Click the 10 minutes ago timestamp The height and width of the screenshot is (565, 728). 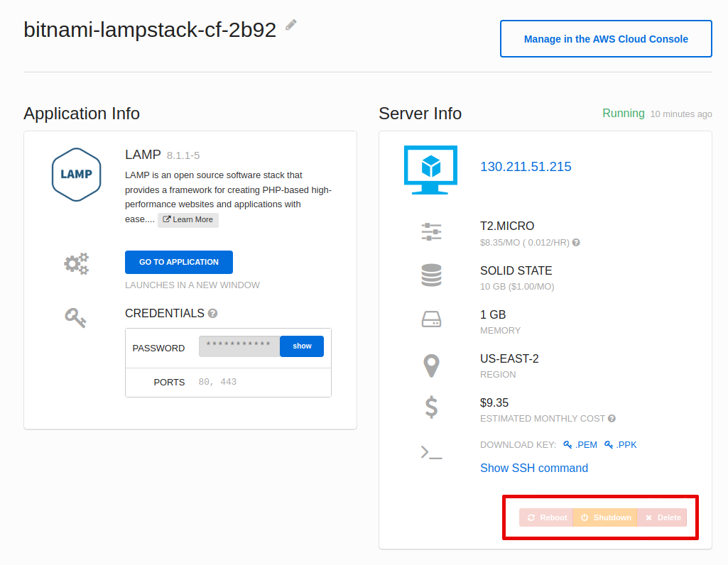point(681,114)
